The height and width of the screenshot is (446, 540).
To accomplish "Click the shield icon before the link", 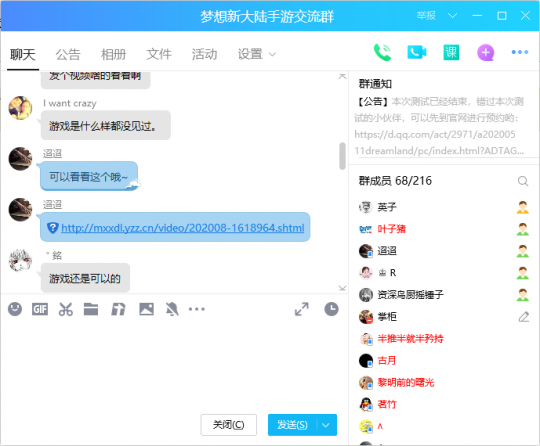I will point(52,228).
